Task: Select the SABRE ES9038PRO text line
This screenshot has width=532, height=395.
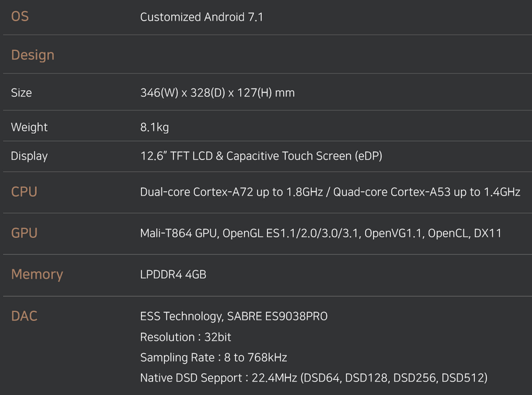Action: point(234,316)
